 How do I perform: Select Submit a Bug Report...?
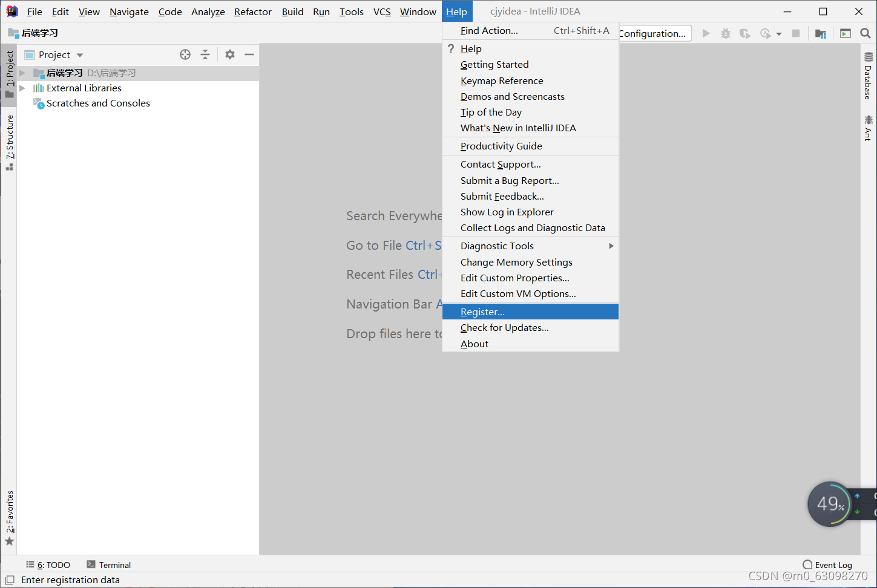coord(530,180)
